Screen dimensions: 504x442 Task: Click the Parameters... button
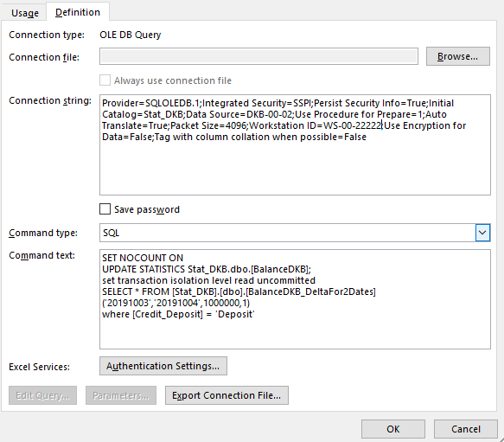click(x=121, y=395)
